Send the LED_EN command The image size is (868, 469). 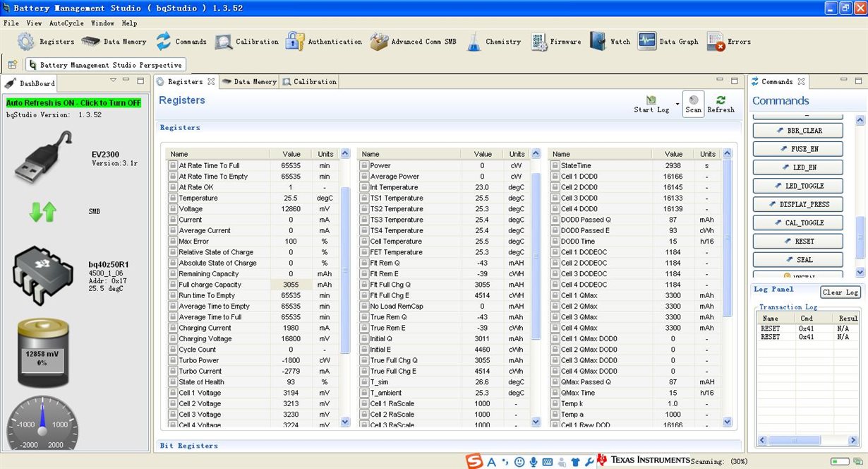click(798, 167)
